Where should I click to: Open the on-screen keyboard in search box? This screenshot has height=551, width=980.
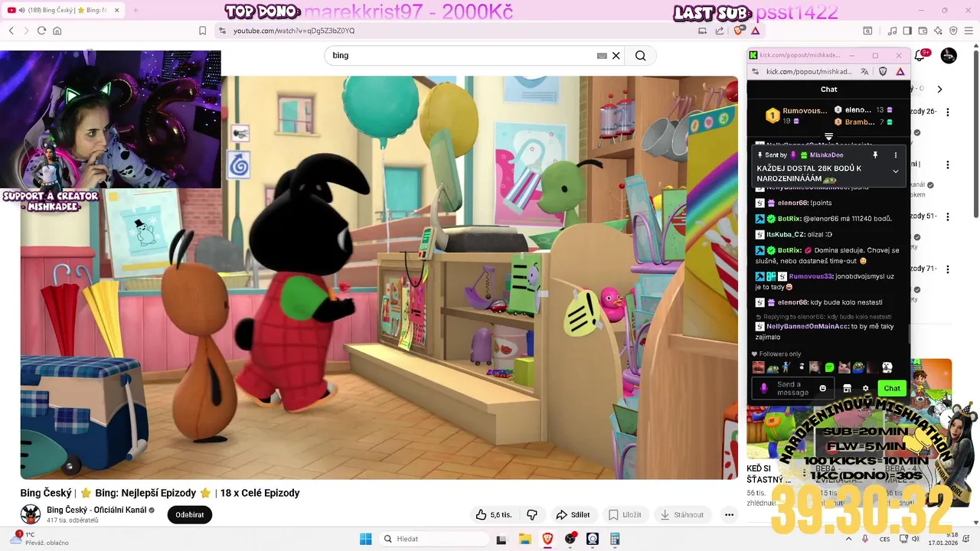tap(602, 55)
